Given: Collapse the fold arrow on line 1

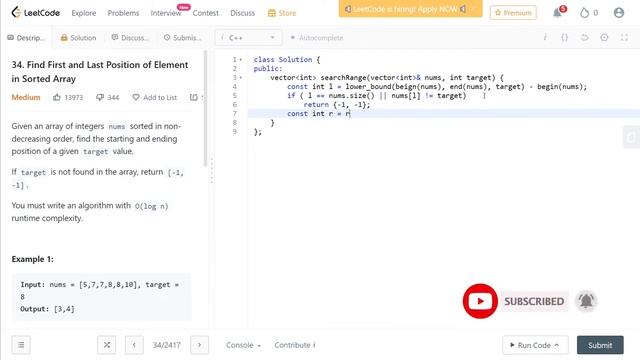Looking at the screenshot, I should coord(241,60).
